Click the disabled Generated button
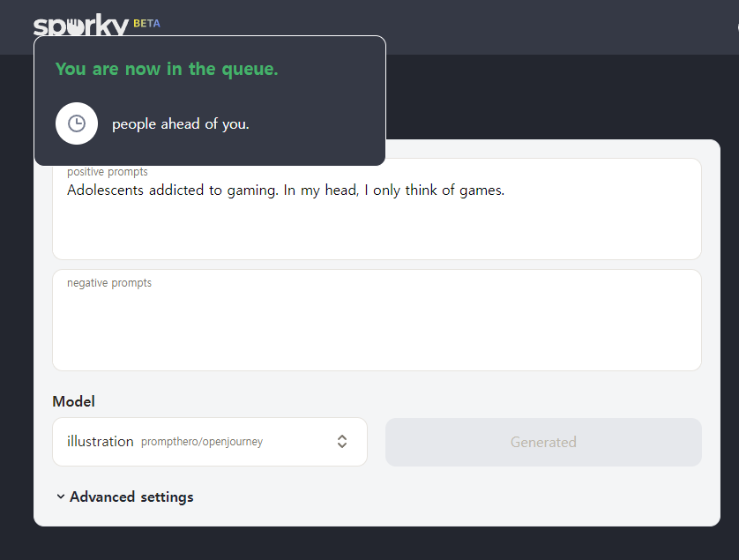The height and width of the screenshot is (560, 739). 543,442
